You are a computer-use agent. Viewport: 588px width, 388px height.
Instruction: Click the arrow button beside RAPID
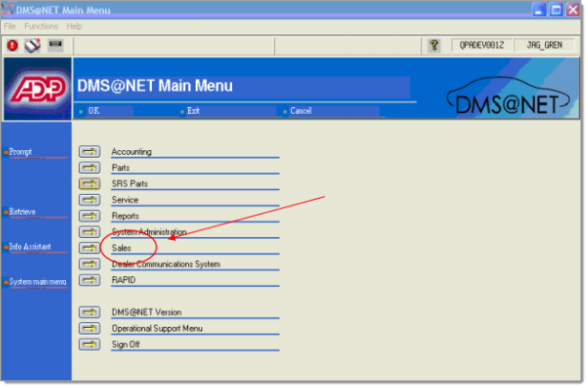(x=90, y=280)
